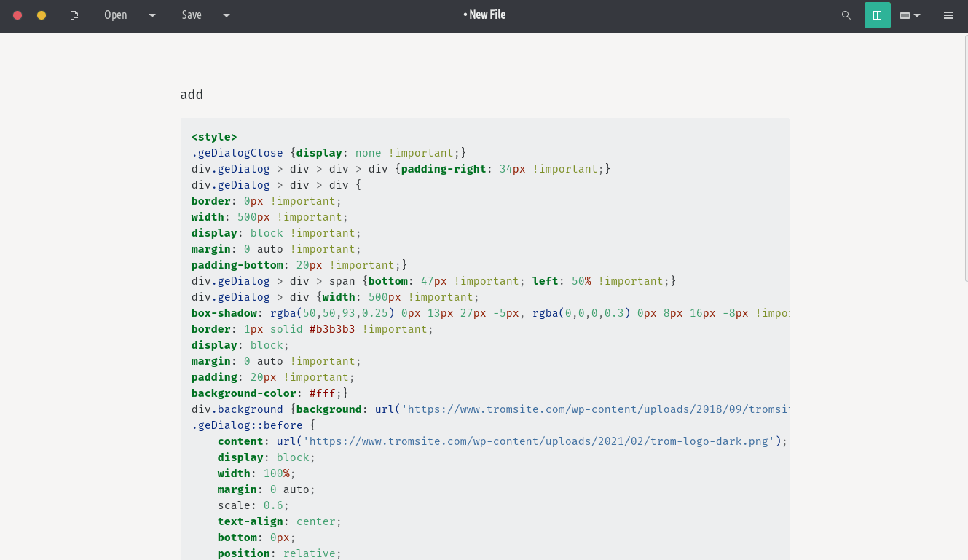The height and width of the screenshot is (560, 968).
Task: Click the Open button in the header
Action: (x=115, y=15)
